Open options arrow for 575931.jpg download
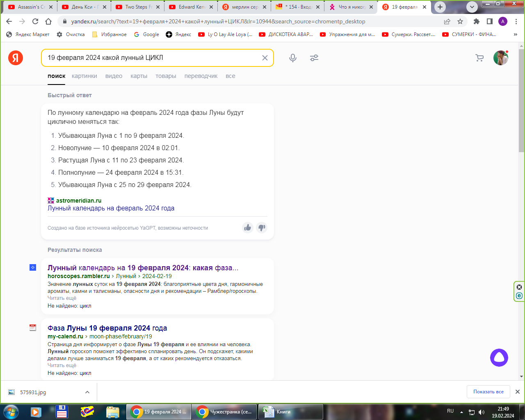 (87, 392)
